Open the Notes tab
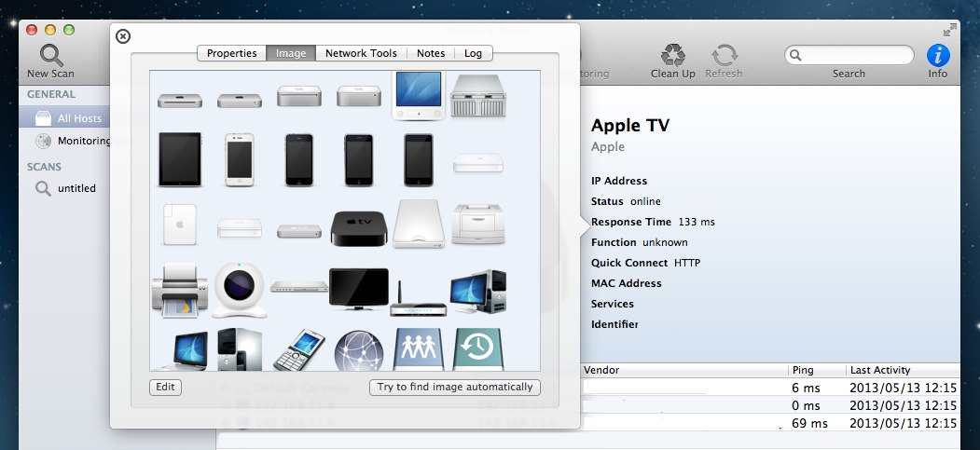This screenshot has height=450, width=980. point(431,53)
